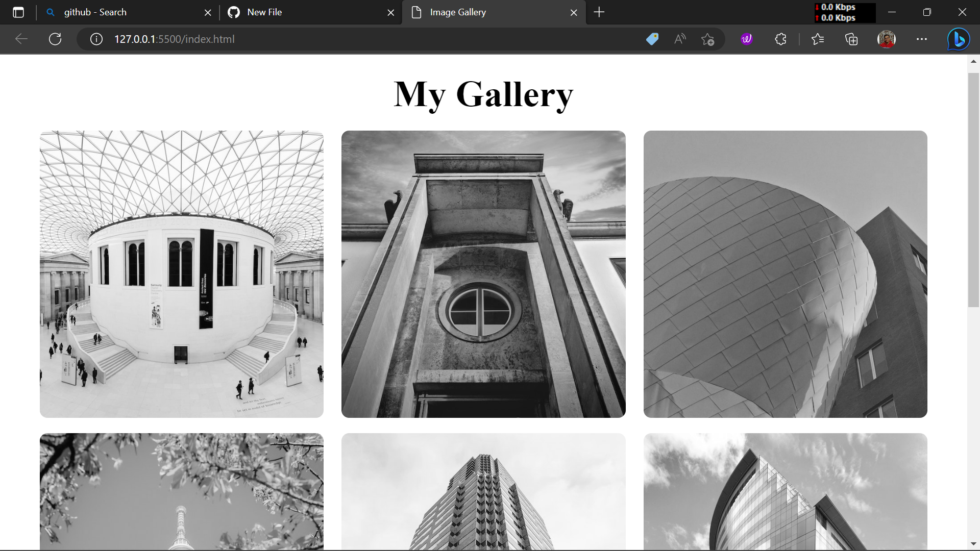Close the github Search tab

(x=208, y=12)
